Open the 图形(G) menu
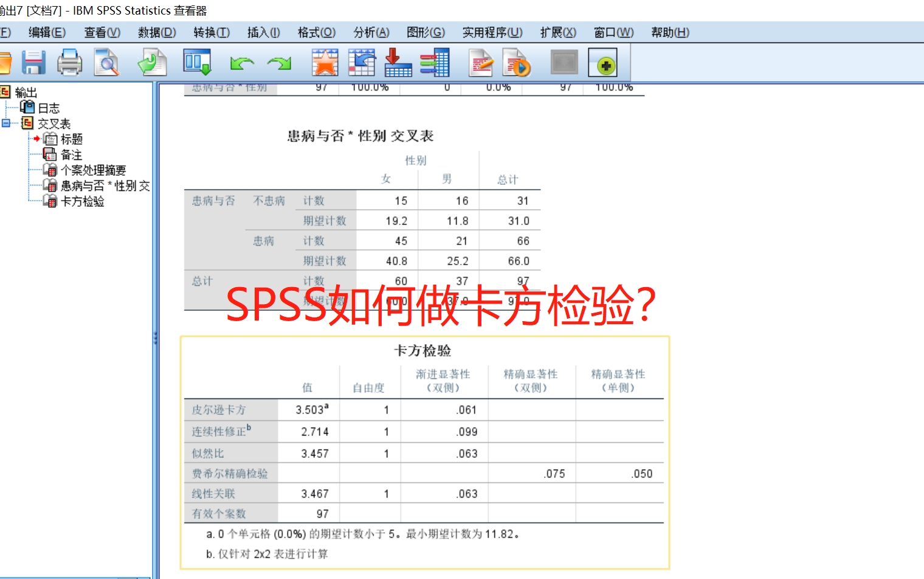The width and height of the screenshot is (924, 579). point(426,32)
